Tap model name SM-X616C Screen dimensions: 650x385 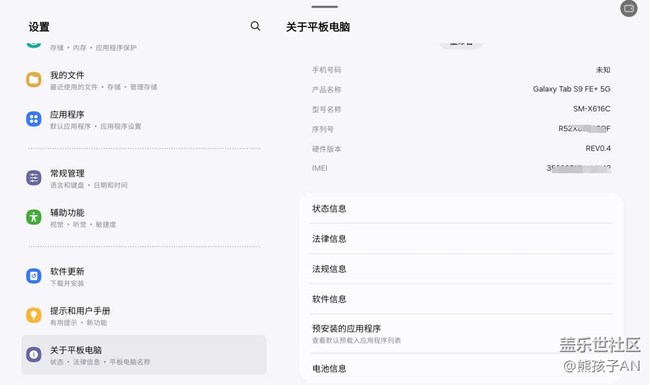pyautogui.click(x=592, y=109)
